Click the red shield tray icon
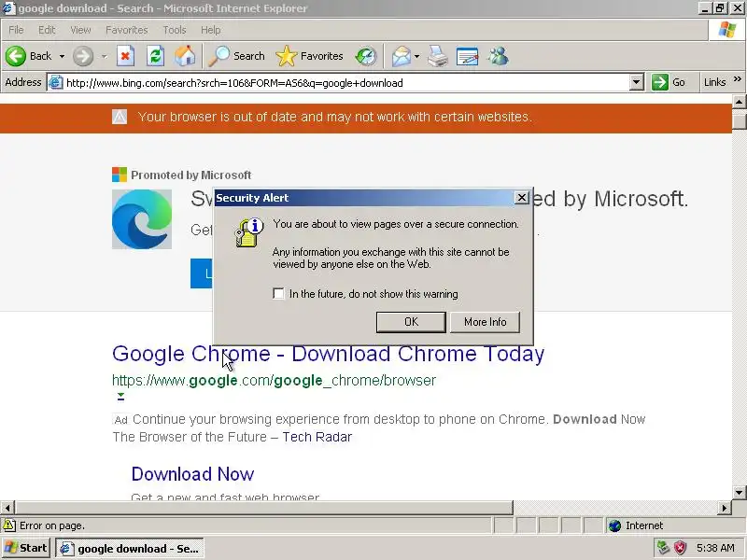The height and width of the screenshot is (560, 747). pos(680,548)
